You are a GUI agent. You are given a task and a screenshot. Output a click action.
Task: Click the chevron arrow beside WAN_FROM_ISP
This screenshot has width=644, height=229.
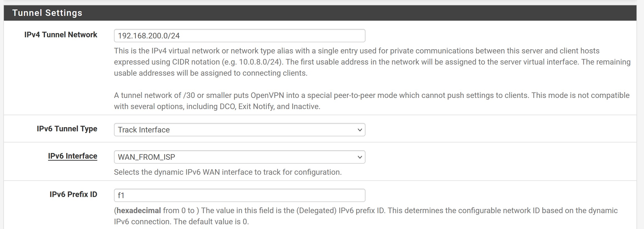pos(360,157)
